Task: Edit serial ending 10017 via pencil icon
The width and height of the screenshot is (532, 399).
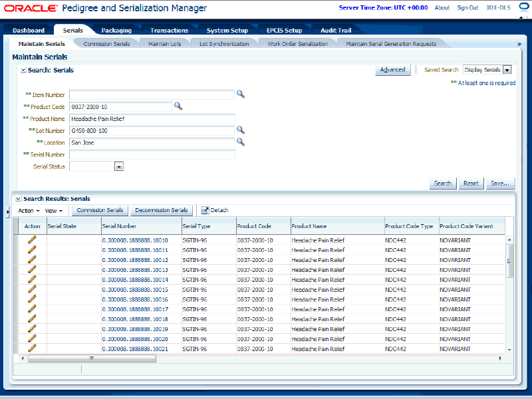Action: pos(32,309)
